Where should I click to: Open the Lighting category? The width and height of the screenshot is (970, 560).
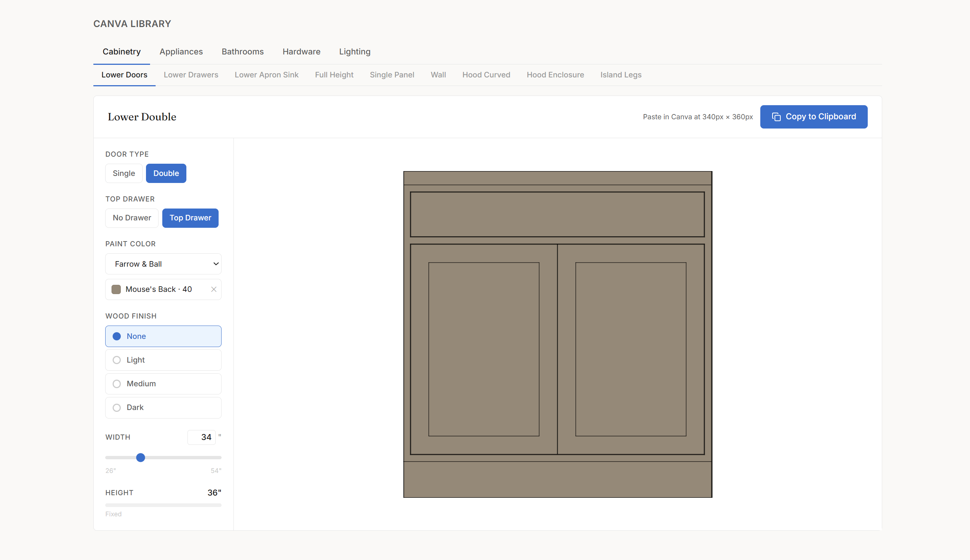click(x=354, y=51)
